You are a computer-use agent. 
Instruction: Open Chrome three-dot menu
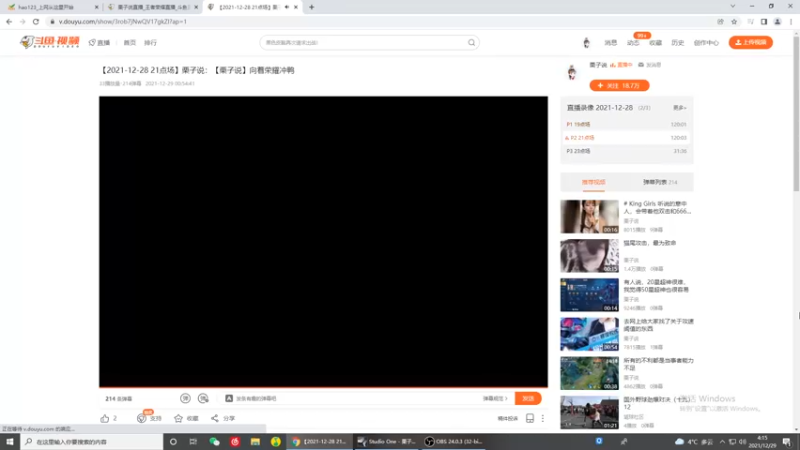[x=791, y=21]
